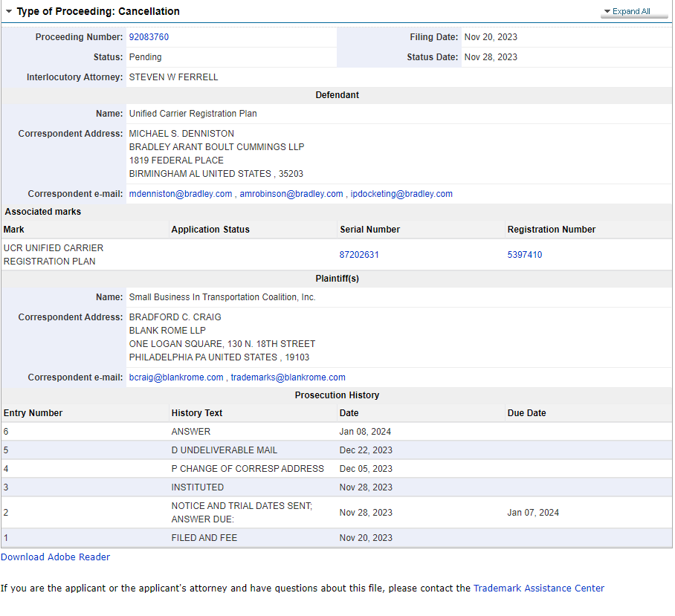Click the Application Status column header
The image size is (675, 616).
click(210, 230)
